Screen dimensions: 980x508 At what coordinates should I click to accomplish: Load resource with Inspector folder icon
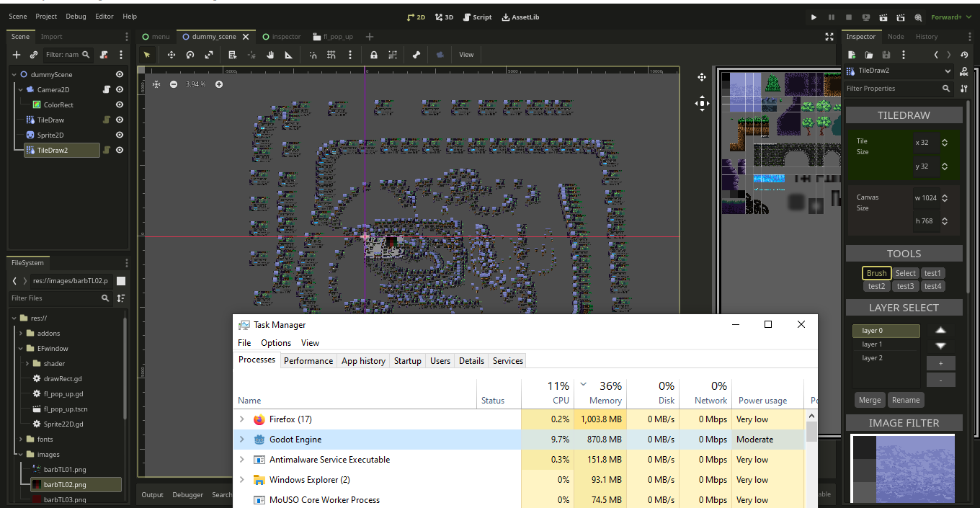tap(869, 55)
